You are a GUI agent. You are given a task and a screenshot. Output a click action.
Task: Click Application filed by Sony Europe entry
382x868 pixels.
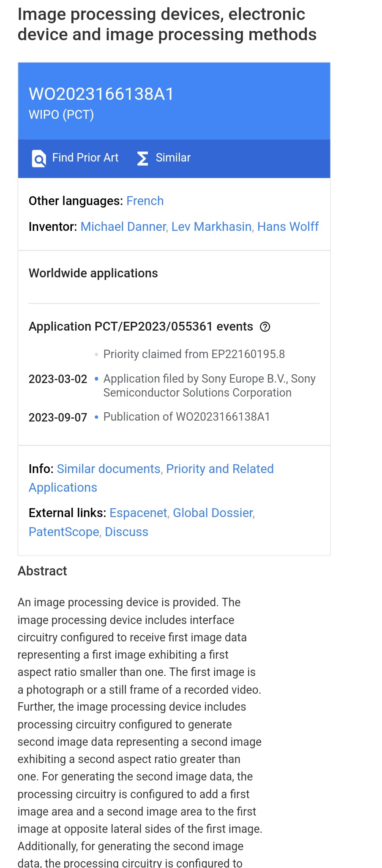(209, 386)
